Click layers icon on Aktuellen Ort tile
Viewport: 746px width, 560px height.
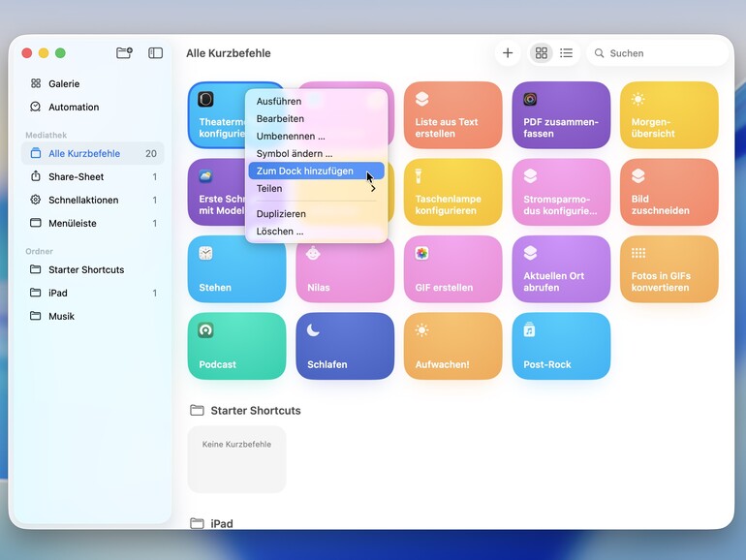click(530, 254)
